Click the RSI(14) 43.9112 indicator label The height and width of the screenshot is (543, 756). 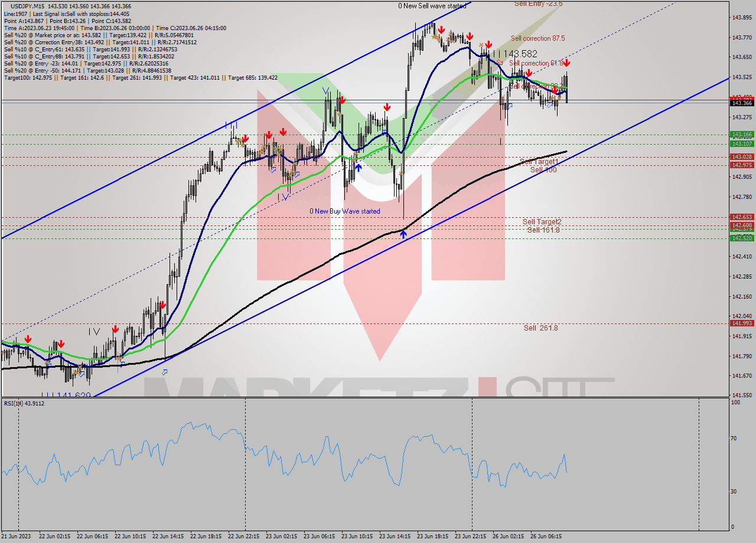(x=24, y=403)
